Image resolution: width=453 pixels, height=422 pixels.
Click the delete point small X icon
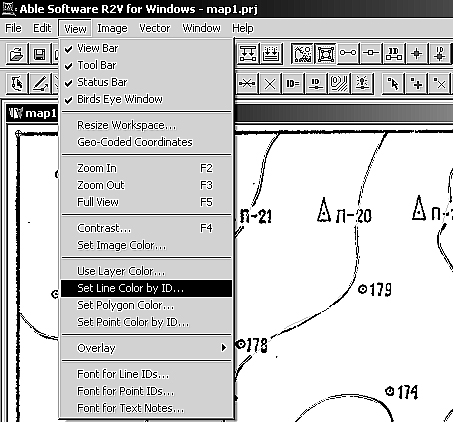click(x=439, y=83)
